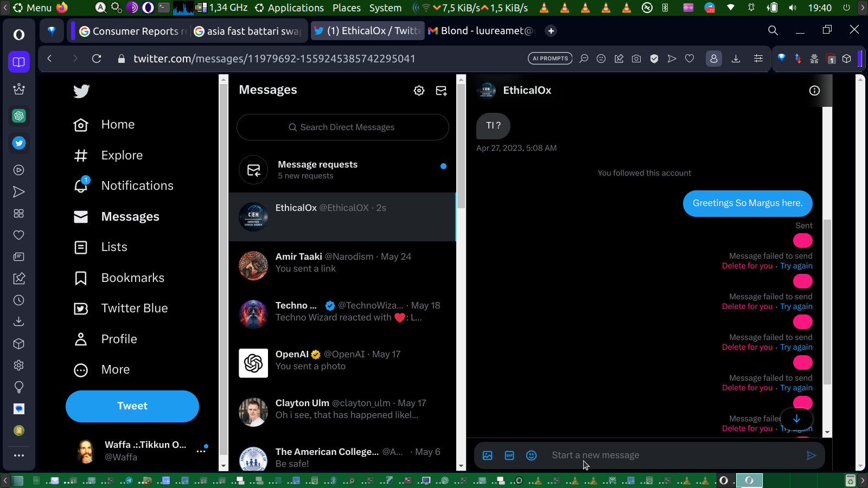This screenshot has width=868, height=488.
Task: Open Opera sidebar bookmarks heart icon
Action: tap(19, 235)
